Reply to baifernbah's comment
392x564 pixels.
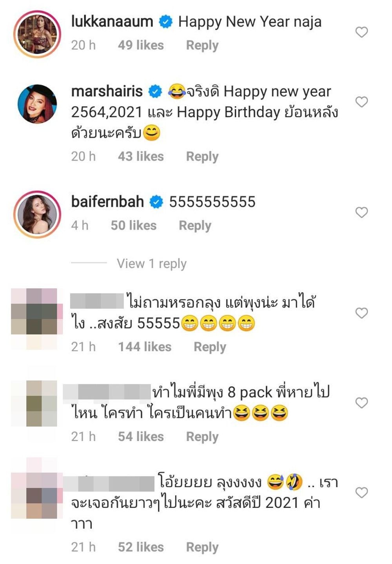195,225
